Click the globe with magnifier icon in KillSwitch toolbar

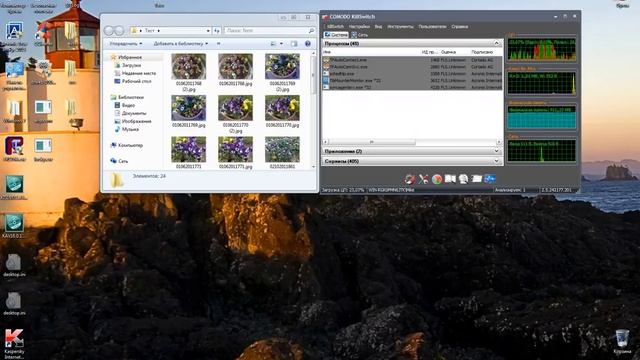pos(464,179)
